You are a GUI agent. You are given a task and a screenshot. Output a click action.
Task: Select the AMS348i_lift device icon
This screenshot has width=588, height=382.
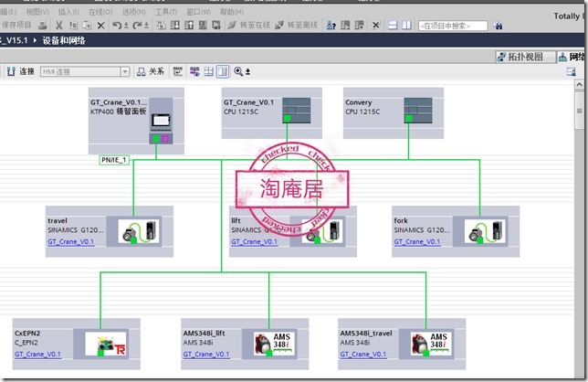click(274, 344)
